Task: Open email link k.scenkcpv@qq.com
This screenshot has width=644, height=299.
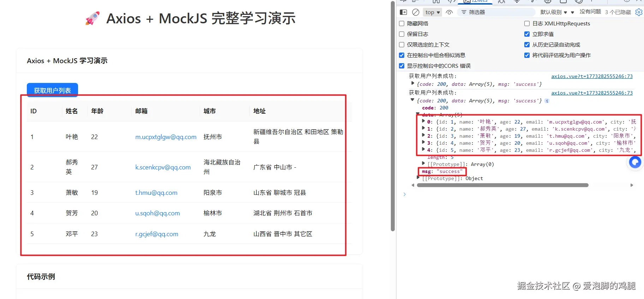Action: (163, 167)
